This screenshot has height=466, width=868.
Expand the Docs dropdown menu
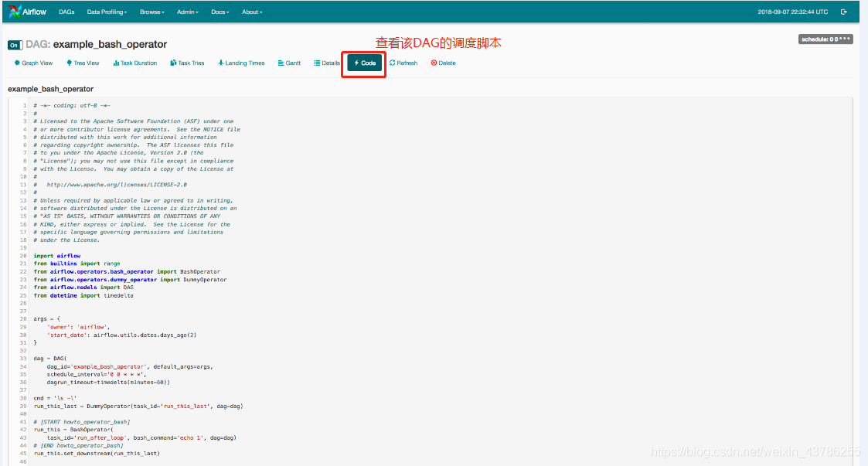pyautogui.click(x=220, y=12)
